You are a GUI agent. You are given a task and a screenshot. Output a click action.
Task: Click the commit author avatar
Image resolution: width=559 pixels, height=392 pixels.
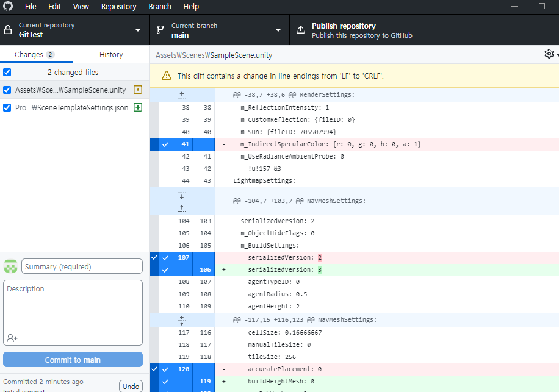[x=11, y=266]
